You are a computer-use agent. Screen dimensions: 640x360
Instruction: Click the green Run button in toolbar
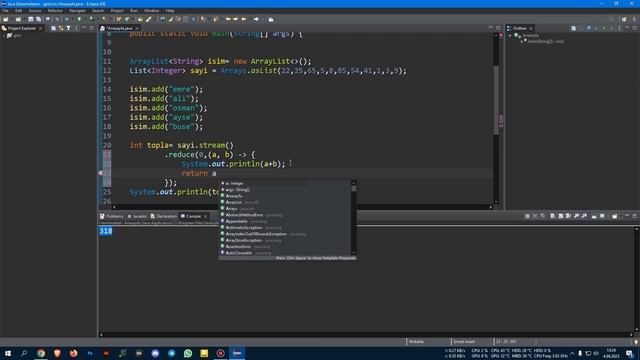click(79, 19)
